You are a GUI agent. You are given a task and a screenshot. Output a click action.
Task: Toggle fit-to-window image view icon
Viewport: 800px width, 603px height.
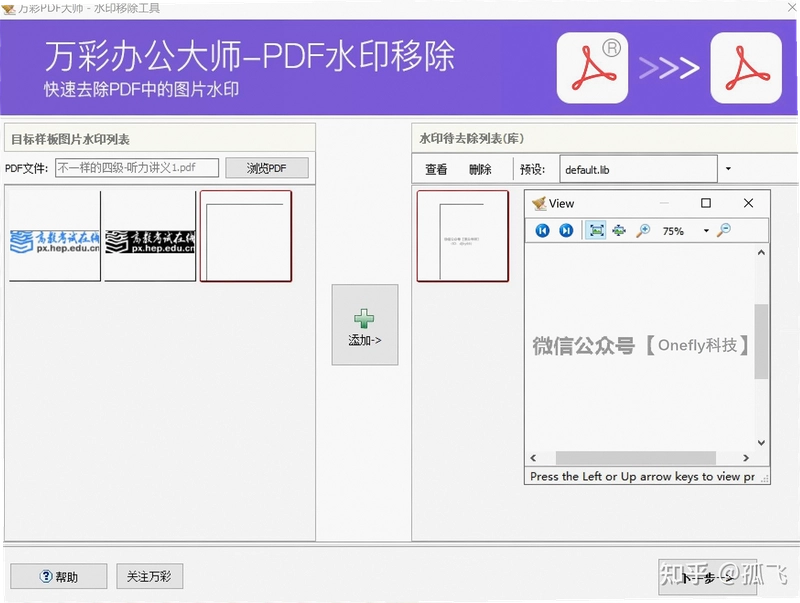click(596, 231)
